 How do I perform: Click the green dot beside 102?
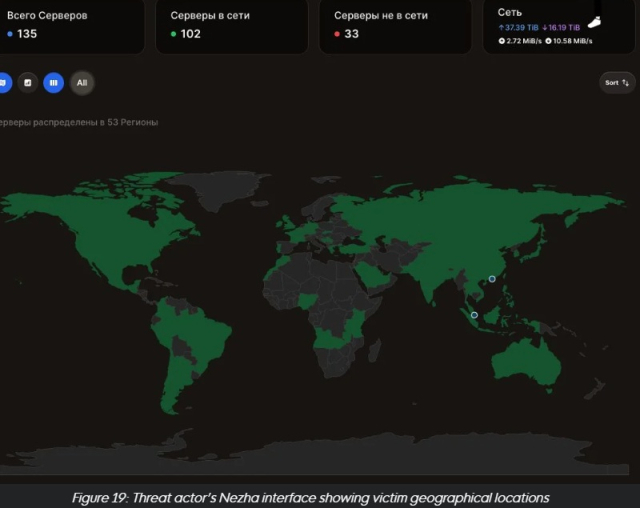pyautogui.click(x=174, y=34)
